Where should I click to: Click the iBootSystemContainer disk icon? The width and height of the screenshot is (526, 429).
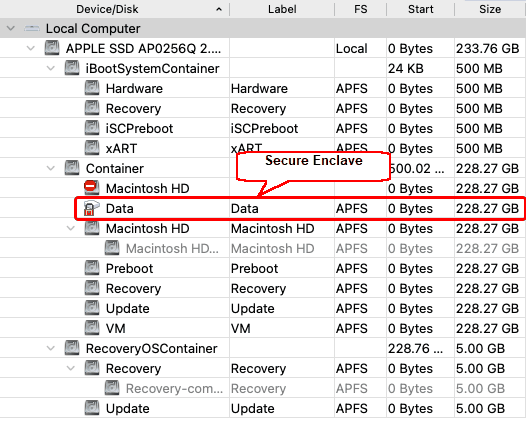pos(72,68)
